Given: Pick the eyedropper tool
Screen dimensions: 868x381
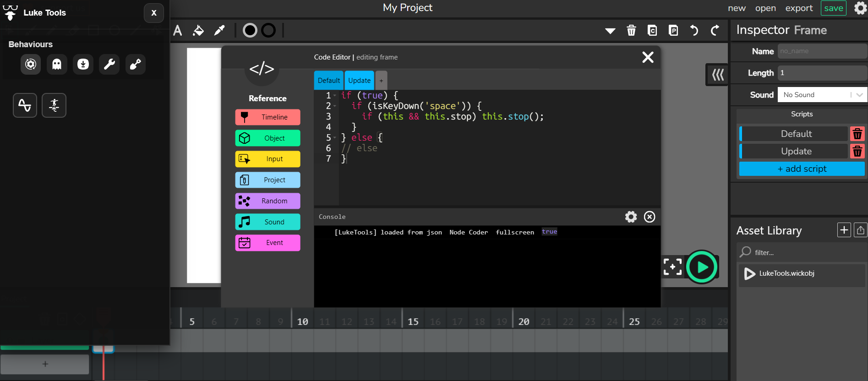Looking at the screenshot, I should click(219, 31).
